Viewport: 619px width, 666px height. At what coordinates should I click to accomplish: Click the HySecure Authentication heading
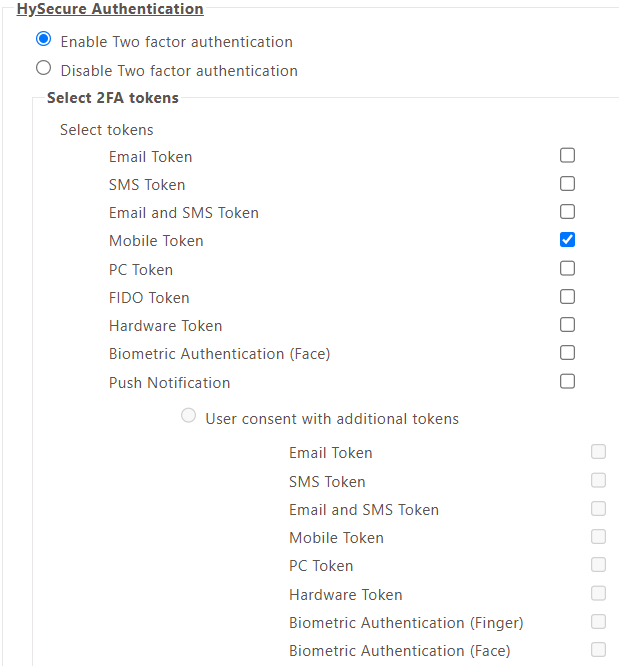pos(110,8)
